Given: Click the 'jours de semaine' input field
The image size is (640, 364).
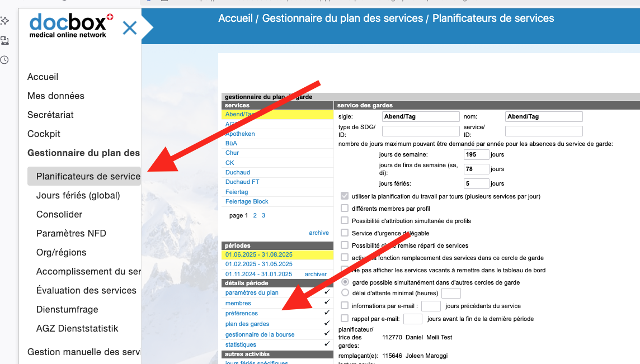Looking at the screenshot, I should click(476, 154).
